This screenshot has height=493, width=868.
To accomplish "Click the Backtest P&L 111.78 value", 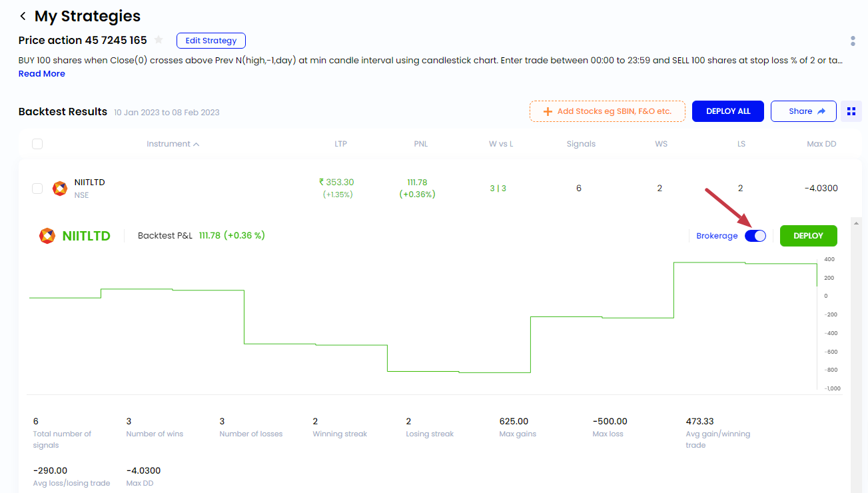I will pyautogui.click(x=232, y=235).
